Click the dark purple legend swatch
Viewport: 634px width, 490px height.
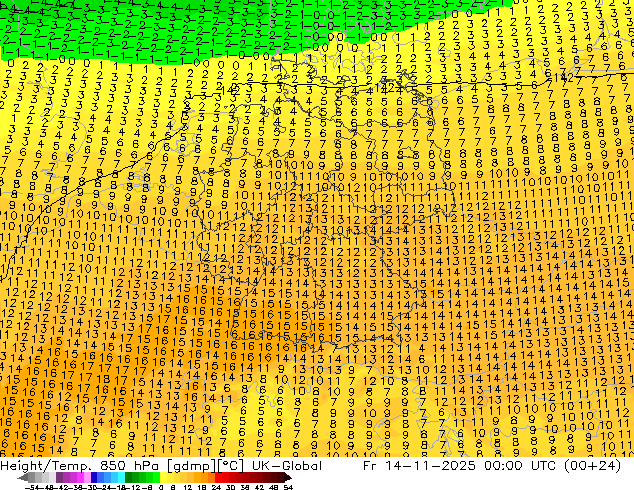[59, 477]
